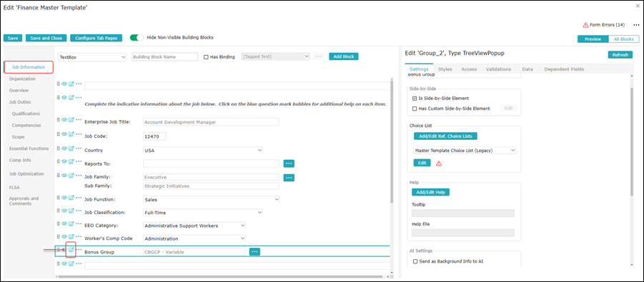The height and width of the screenshot is (282, 644).
Task: Click the Building Block Name input field
Action: 165,56
